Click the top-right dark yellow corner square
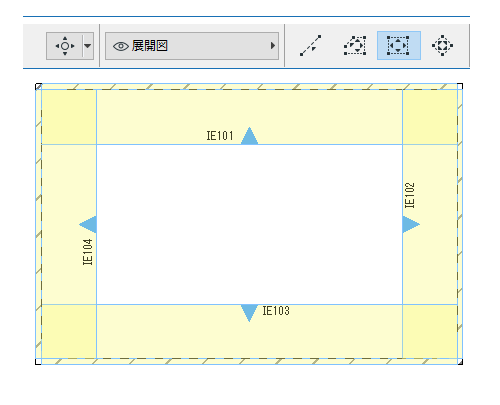 click(430, 117)
